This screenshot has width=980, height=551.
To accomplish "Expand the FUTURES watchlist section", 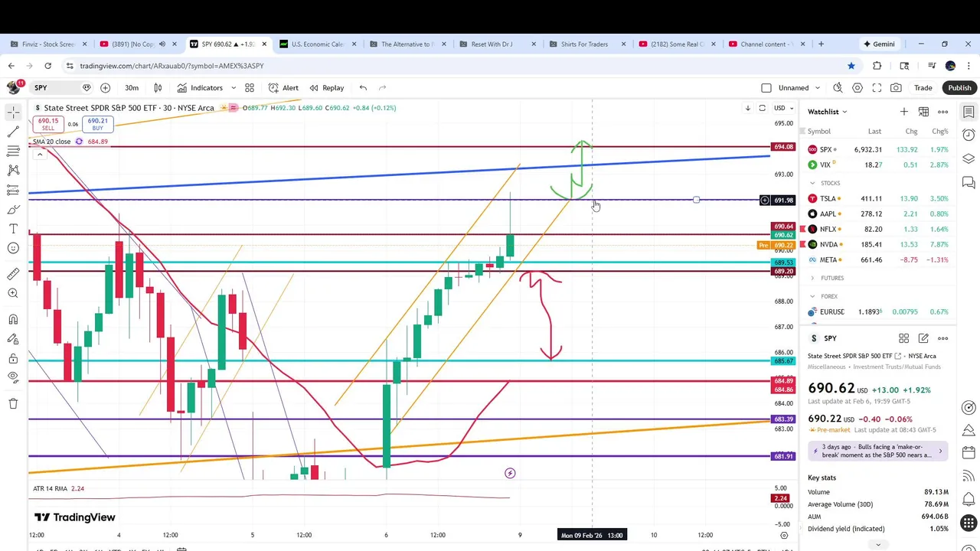I will tap(813, 278).
